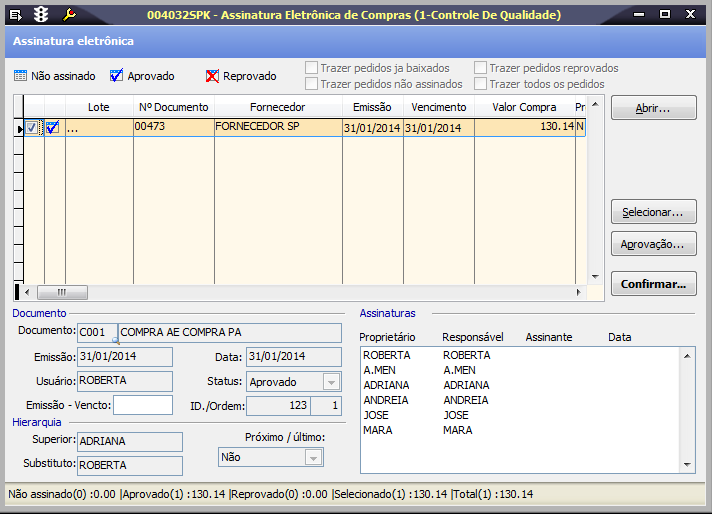
Task: Click the wrench settings icon in title bar
Action: [x=69, y=15]
